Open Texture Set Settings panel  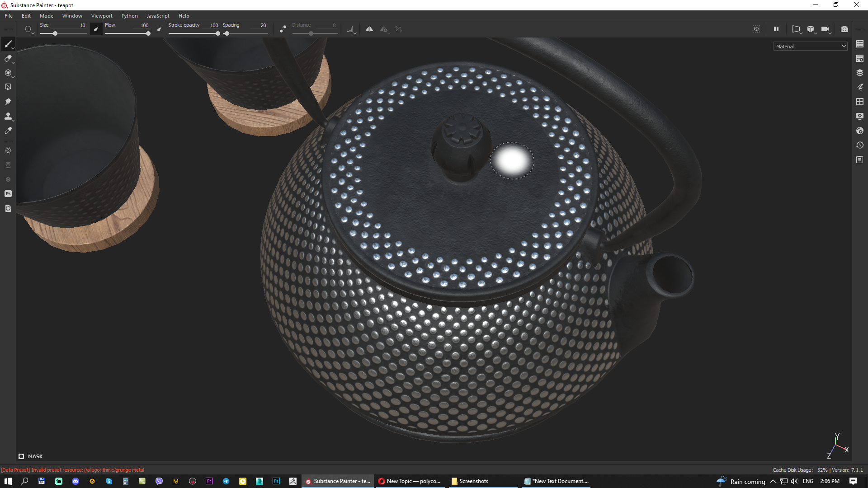click(x=860, y=58)
